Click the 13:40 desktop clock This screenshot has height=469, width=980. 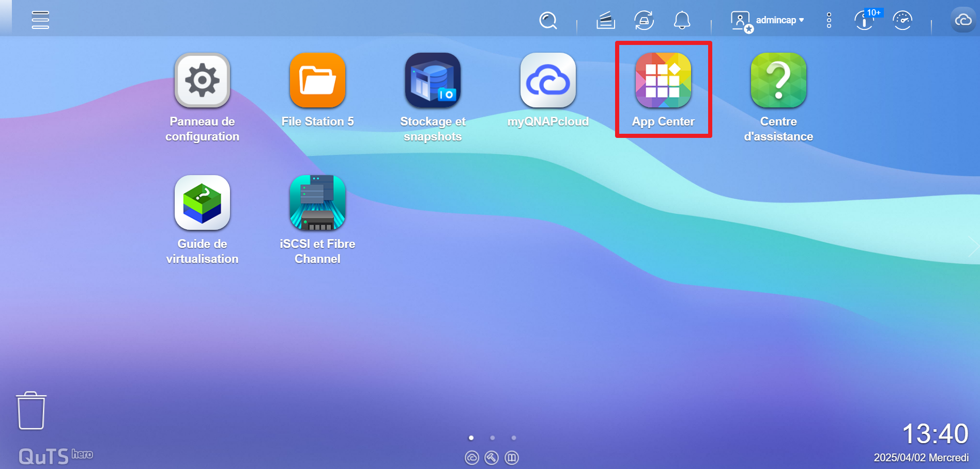[935, 433]
